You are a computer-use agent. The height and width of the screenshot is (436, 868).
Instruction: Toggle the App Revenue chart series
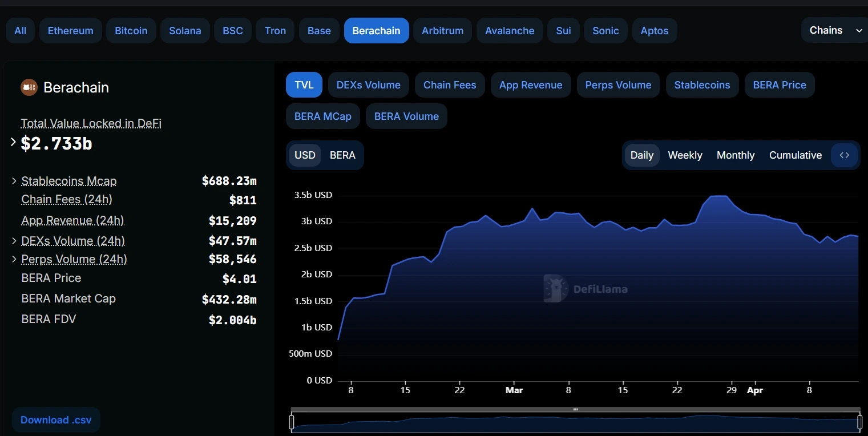[x=531, y=85]
